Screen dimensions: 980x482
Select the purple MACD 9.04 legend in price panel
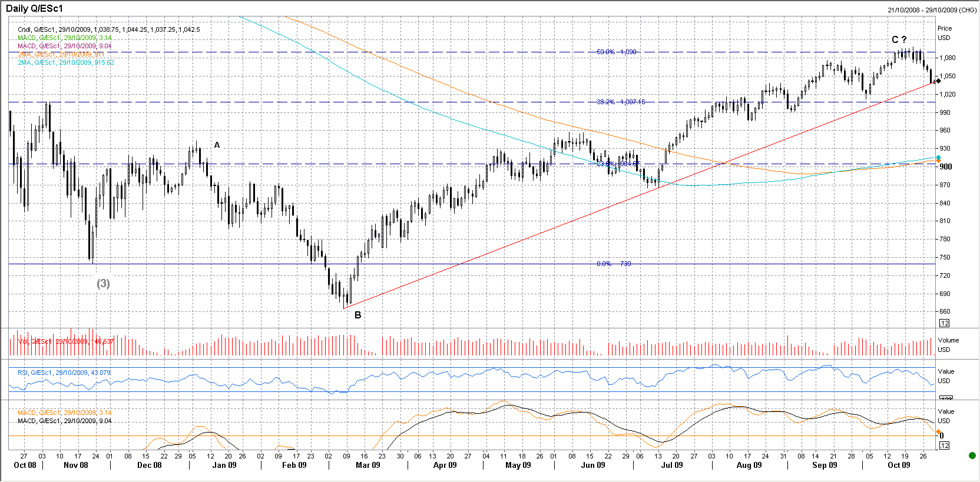click(x=64, y=46)
